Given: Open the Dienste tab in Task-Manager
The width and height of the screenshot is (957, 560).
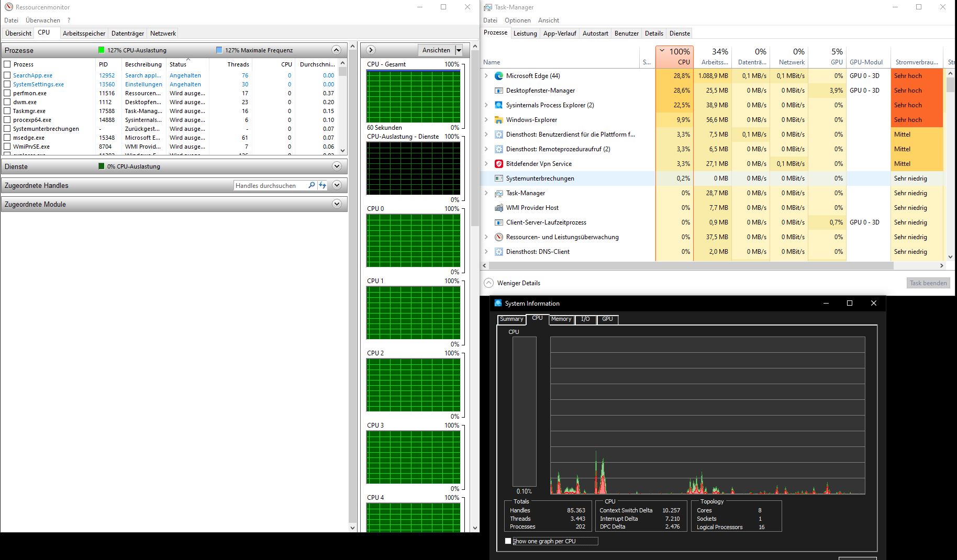Looking at the screenshot, I should tap(680, 33).
